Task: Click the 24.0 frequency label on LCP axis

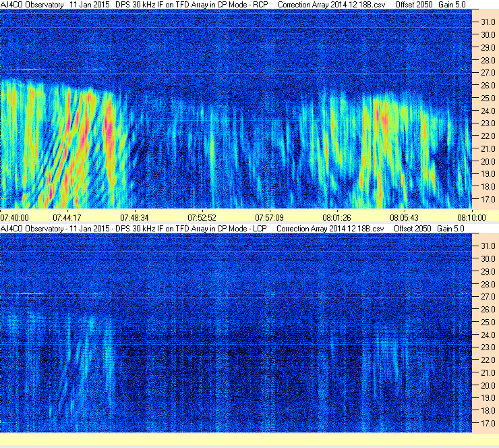Action: tap(488, 335)
